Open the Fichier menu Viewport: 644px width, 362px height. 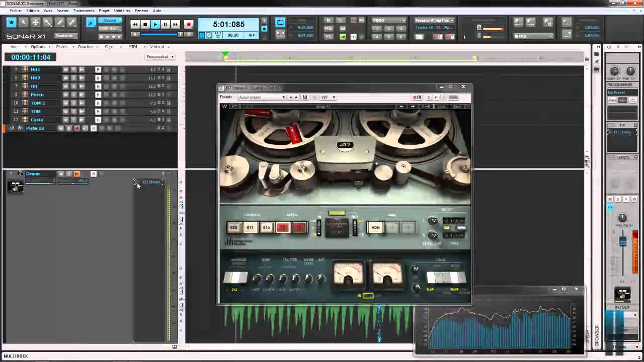(16, 11)
